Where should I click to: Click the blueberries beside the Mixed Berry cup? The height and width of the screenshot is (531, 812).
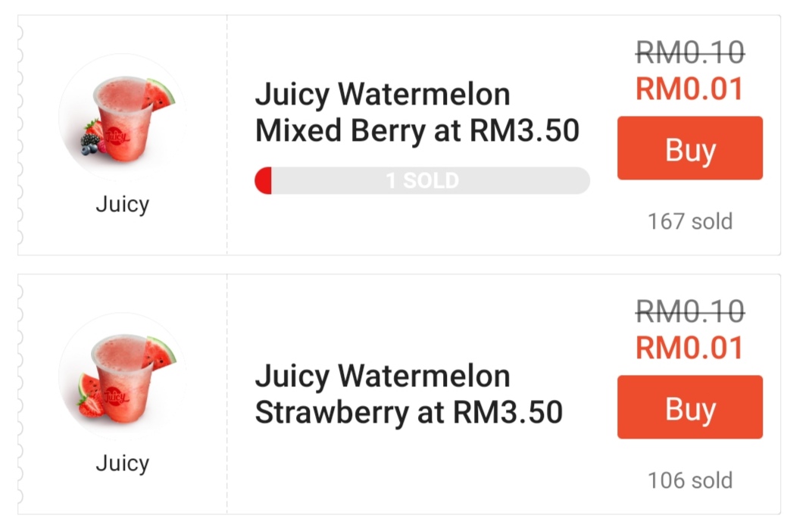pyautogui.click(x=92, y=145)
